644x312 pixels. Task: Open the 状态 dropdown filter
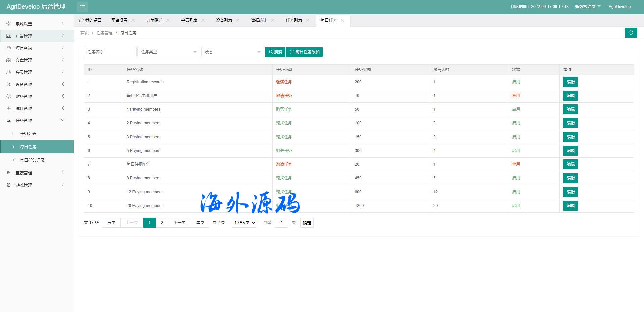232,52
